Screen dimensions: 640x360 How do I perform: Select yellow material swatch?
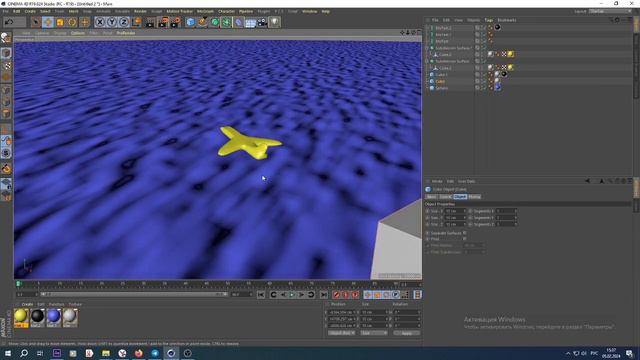pos(21,318)
